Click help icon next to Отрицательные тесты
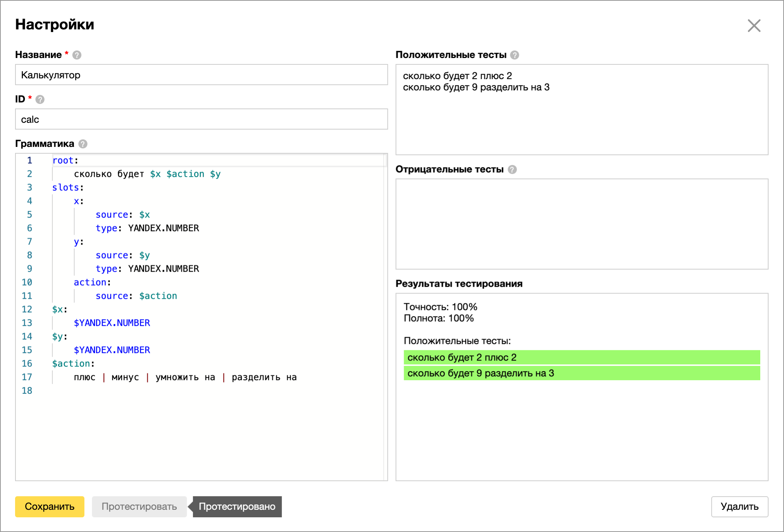Image resolution: width=784 pixels, height=532 pixels. click(x=512, y=170)
